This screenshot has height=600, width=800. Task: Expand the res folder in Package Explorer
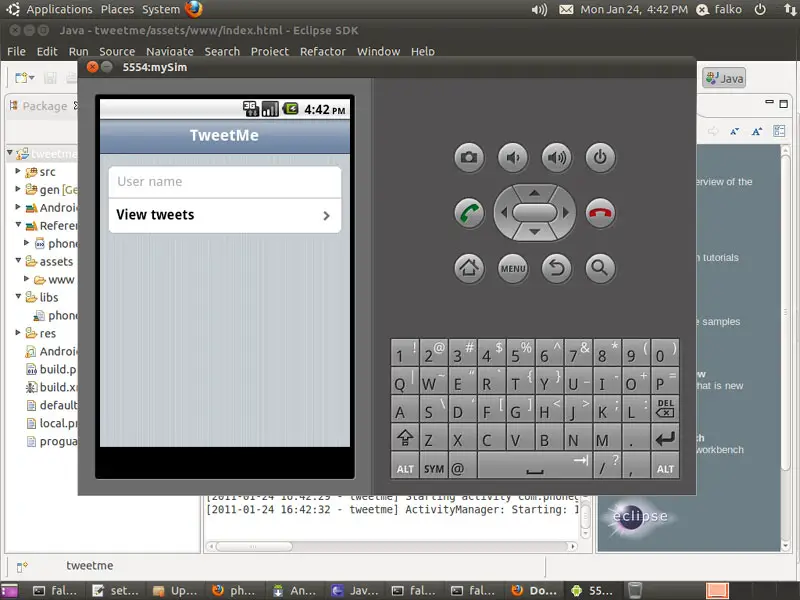(x=18, y=333)
